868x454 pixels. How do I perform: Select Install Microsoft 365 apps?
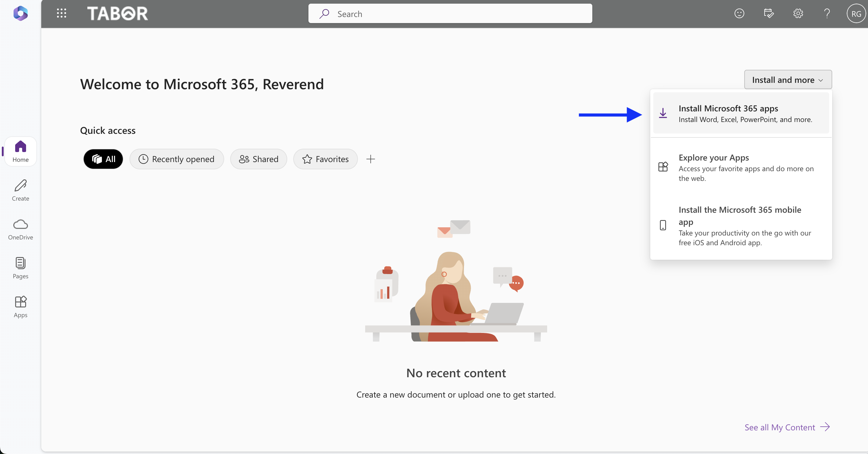tap(741, 113)
